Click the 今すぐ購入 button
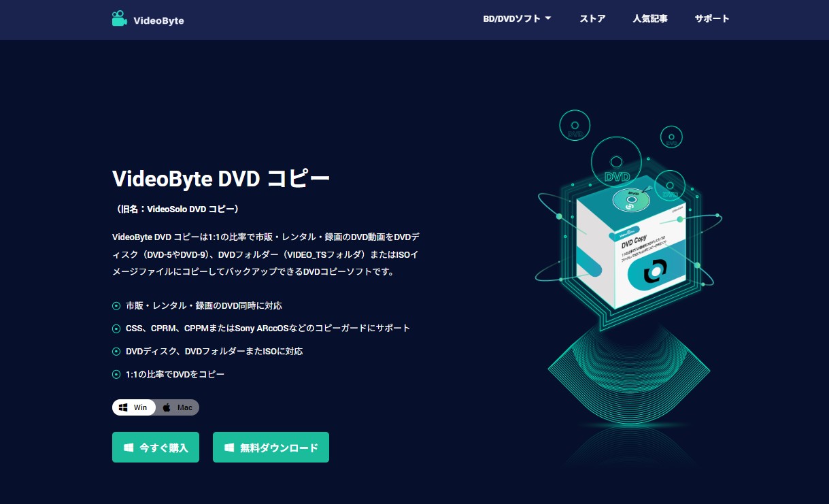Image resolution: width=829 pixels, height=504 pixels. click(156, 448)
